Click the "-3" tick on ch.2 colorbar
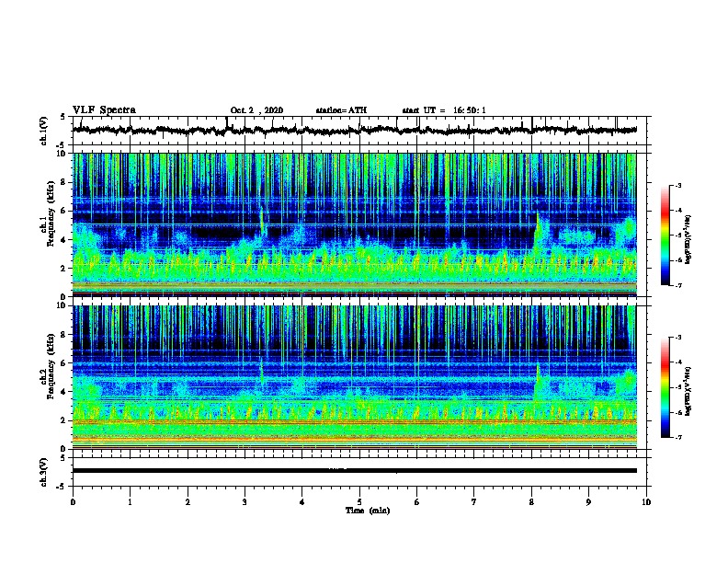The width and height of the screenshot is (728, 563). [677, 338]
